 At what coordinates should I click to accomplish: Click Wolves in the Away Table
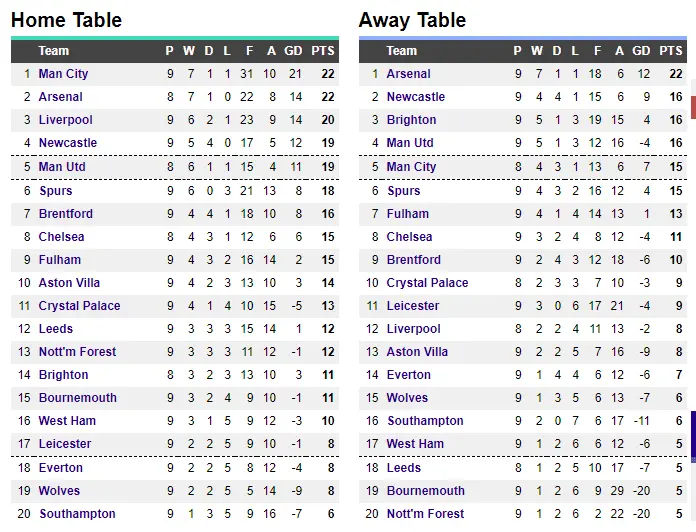[x=406, y=398]
